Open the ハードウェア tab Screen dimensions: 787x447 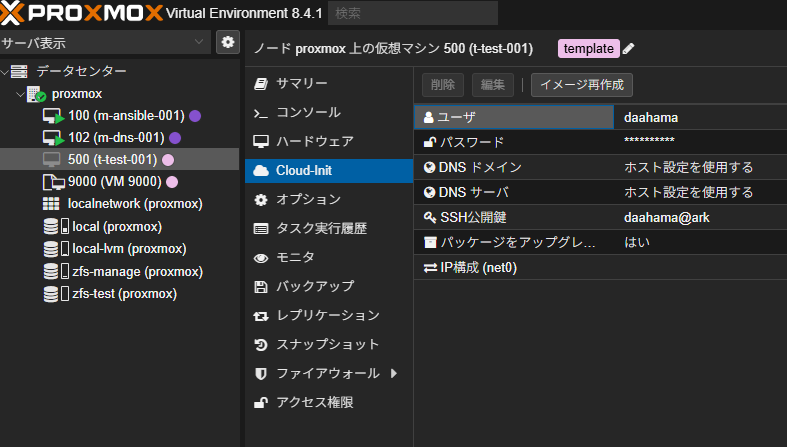point(329,141)
